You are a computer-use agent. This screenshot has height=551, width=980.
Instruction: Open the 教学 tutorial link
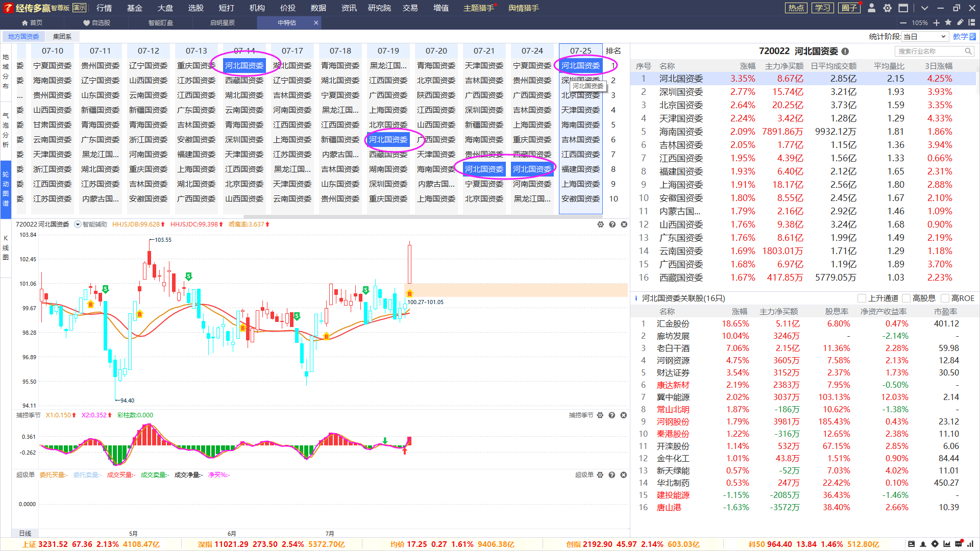pos(964,37)
